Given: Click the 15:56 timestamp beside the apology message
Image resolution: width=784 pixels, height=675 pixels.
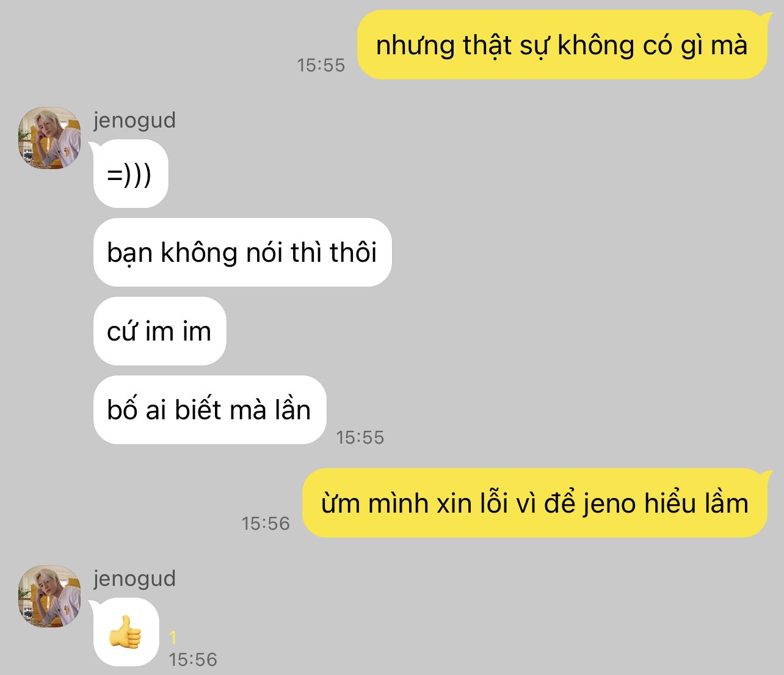Looking at the screenshot, I should (266, 524).
